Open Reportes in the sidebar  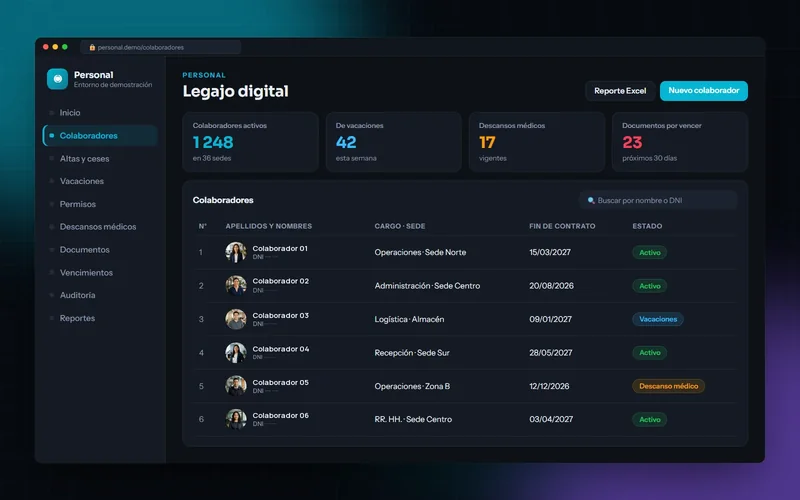[x=101, y=318]
